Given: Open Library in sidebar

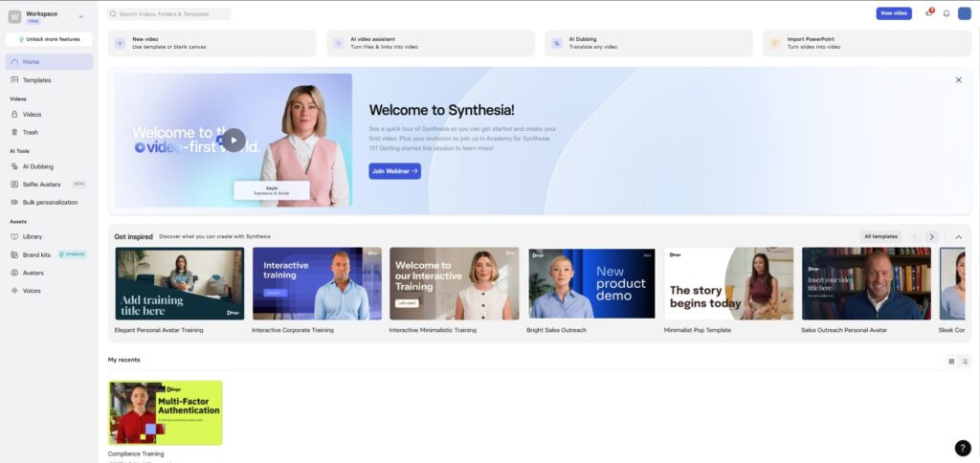Looking at the screenshot, I should tap(49, 237).
